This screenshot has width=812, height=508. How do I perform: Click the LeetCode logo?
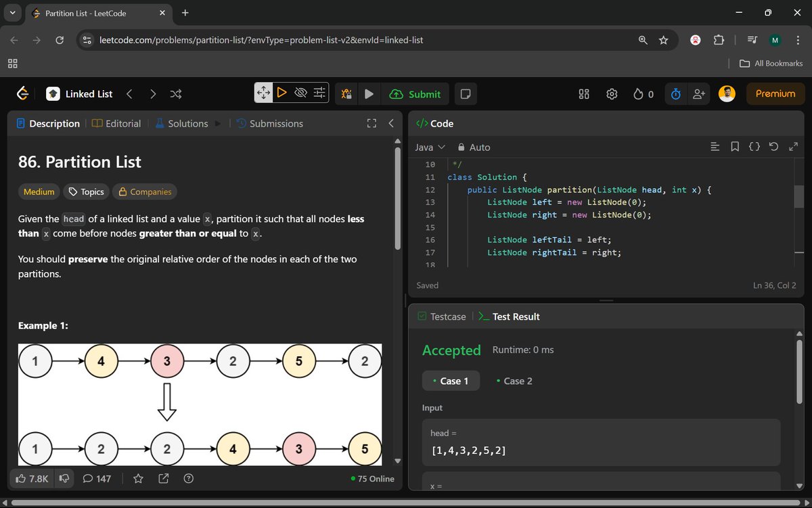(x=22, y=93)
